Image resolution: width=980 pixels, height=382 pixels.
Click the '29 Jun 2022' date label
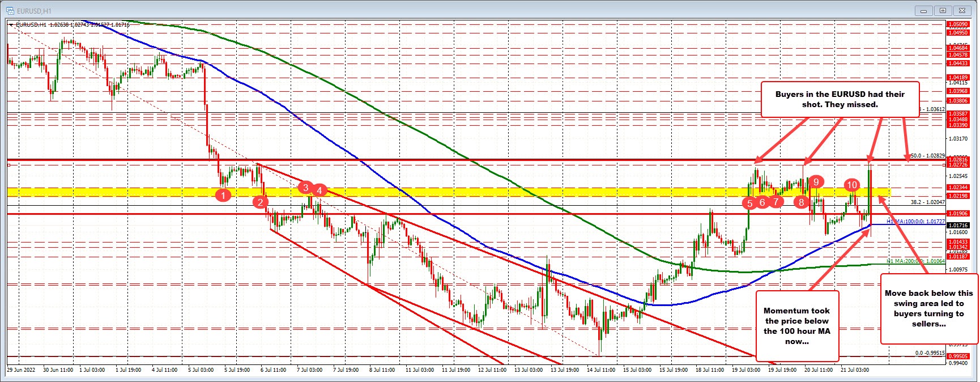click(x=21, y=370)
